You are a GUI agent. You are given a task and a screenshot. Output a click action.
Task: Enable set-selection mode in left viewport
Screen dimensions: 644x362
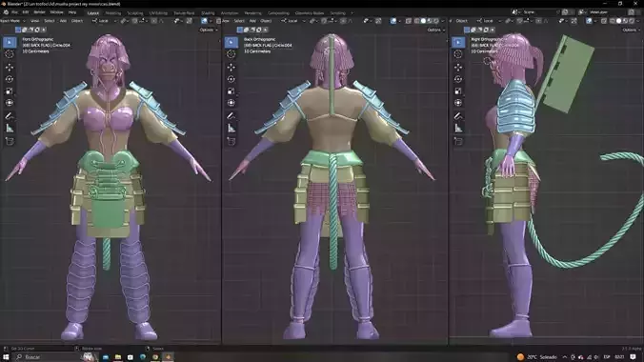(18, 30)
